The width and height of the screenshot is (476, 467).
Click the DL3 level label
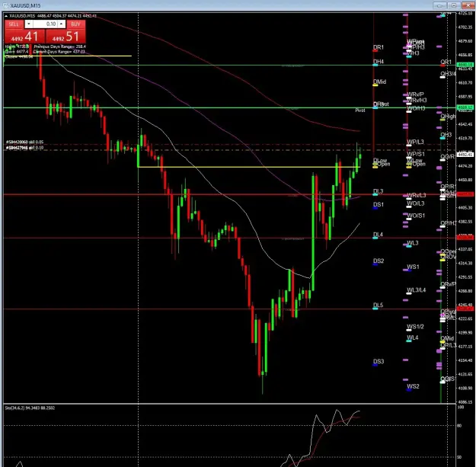379,191
